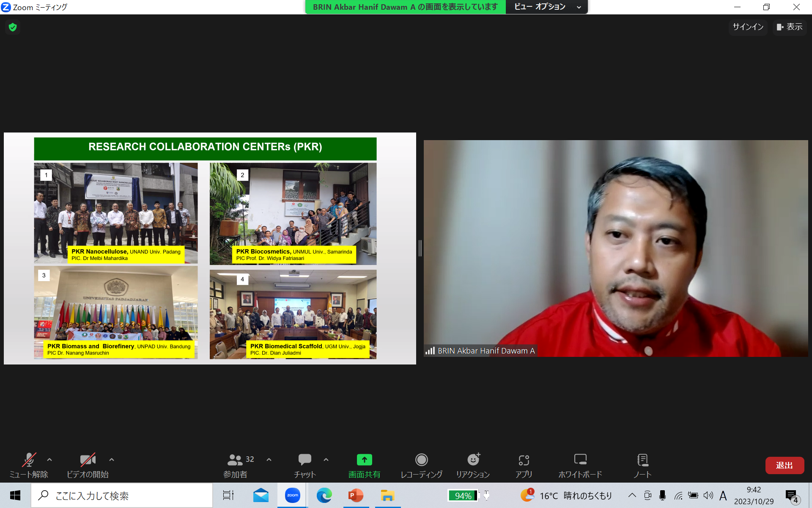Open the weather widget showing 16°C
812x508 pixels.
tap(567, 495)
